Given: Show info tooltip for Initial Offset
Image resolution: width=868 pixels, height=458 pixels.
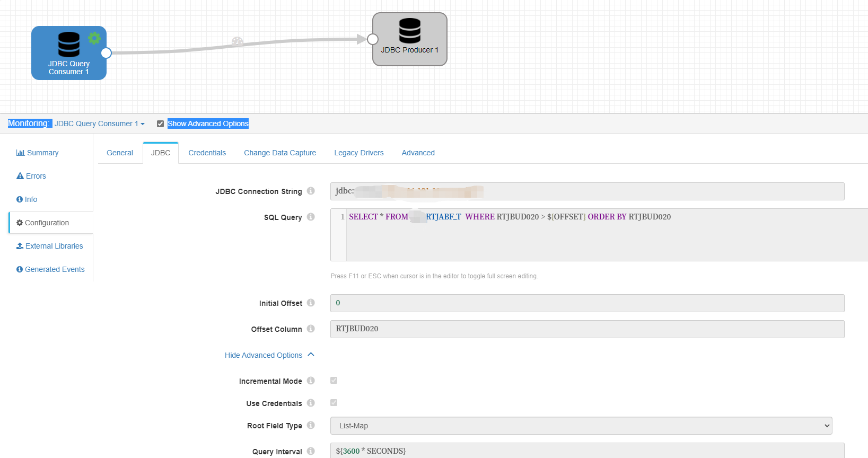Looking at the screenshot, I should 311,303.
